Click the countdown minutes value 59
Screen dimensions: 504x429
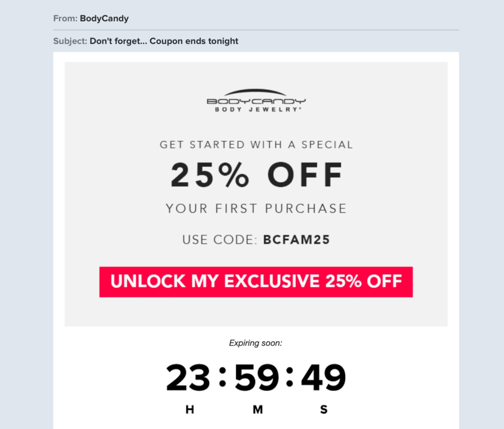click(256, 378)
